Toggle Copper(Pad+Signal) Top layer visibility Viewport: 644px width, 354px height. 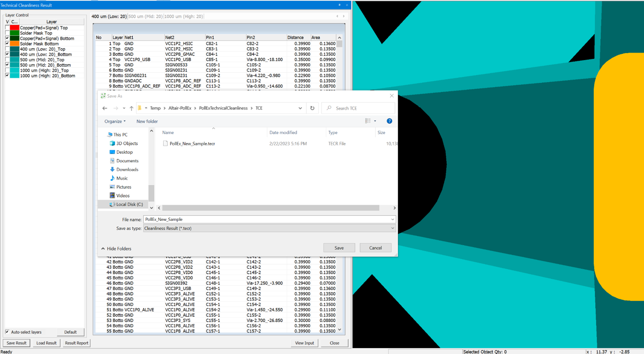pos(7,28)
